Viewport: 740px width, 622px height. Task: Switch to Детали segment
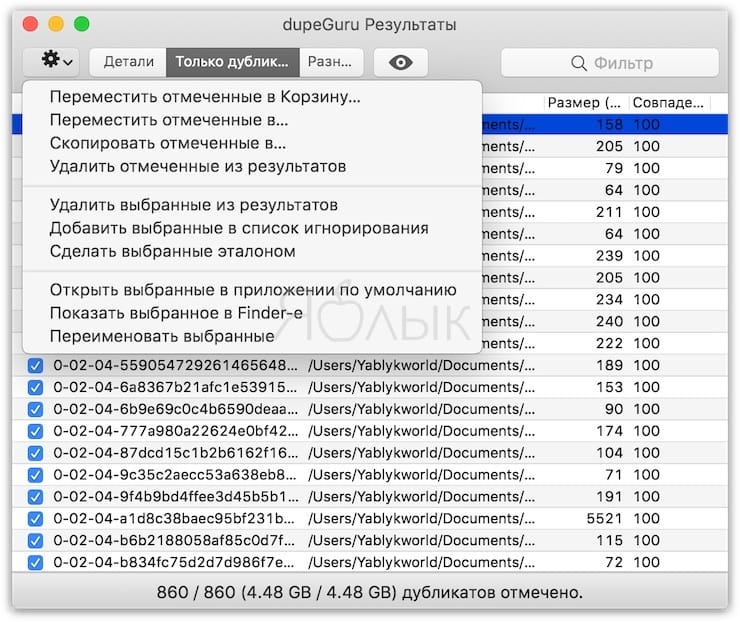[x=128, y=62]
